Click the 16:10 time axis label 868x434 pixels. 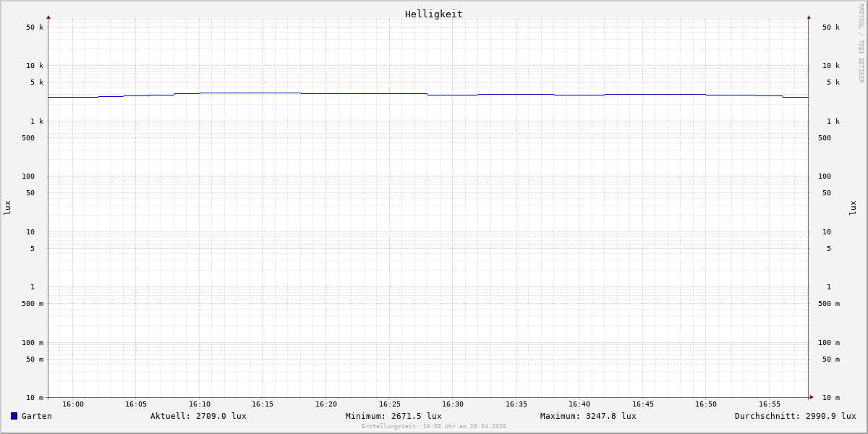pos(200,404)
